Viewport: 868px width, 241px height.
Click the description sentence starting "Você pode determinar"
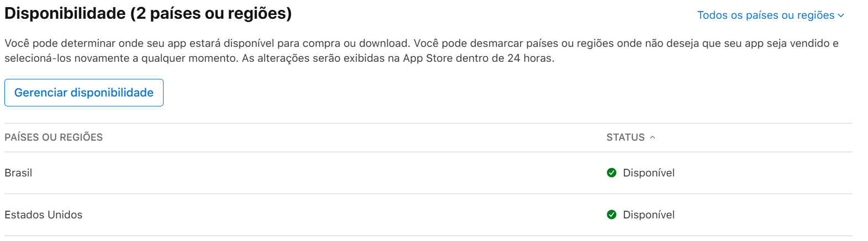point(207,43)
